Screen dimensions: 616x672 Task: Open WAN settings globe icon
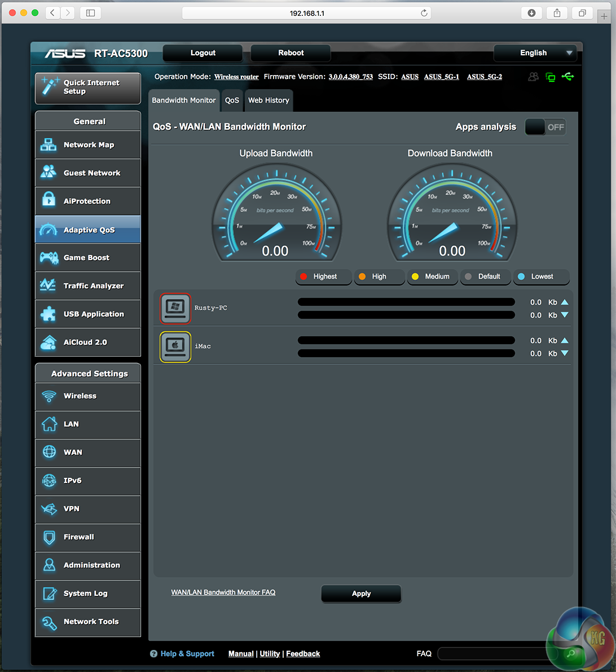click(49, 452)
